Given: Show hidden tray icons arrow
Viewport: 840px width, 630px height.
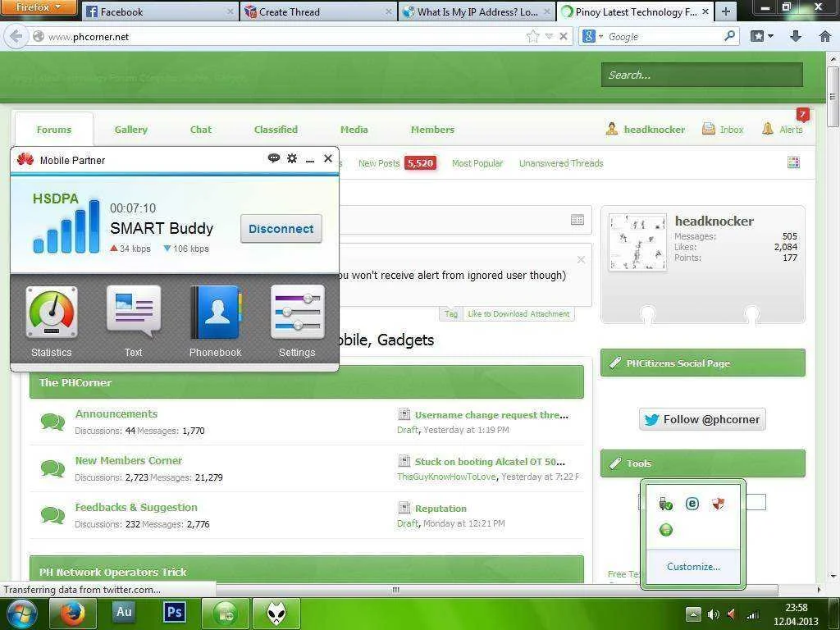Looking at the screenshot, I should point(692,614).
